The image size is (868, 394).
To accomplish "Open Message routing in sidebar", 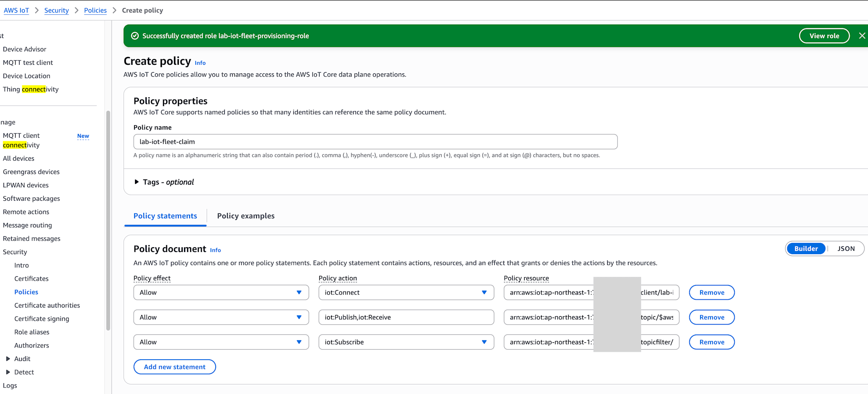I will pos(27,225).
